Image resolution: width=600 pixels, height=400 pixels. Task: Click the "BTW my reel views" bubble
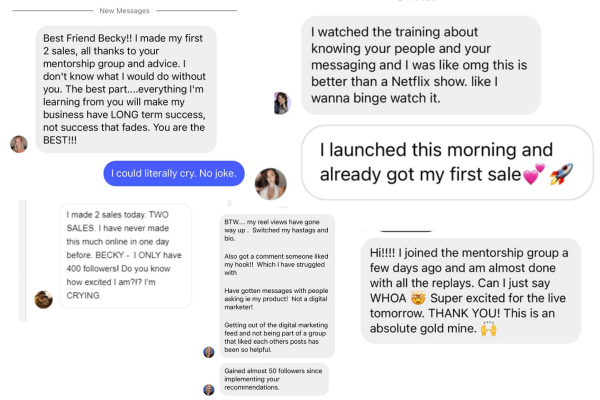tap(277, 286)
